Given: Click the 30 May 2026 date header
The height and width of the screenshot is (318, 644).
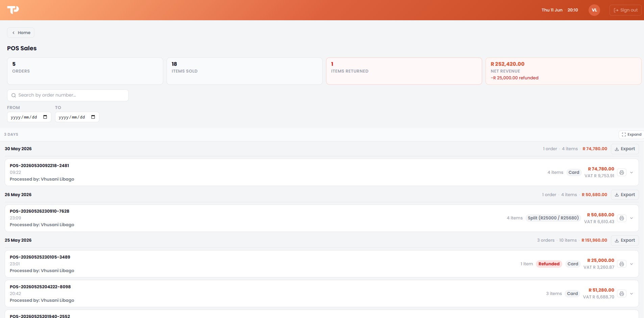Looking at the screenshot, I should coord(18,149).
